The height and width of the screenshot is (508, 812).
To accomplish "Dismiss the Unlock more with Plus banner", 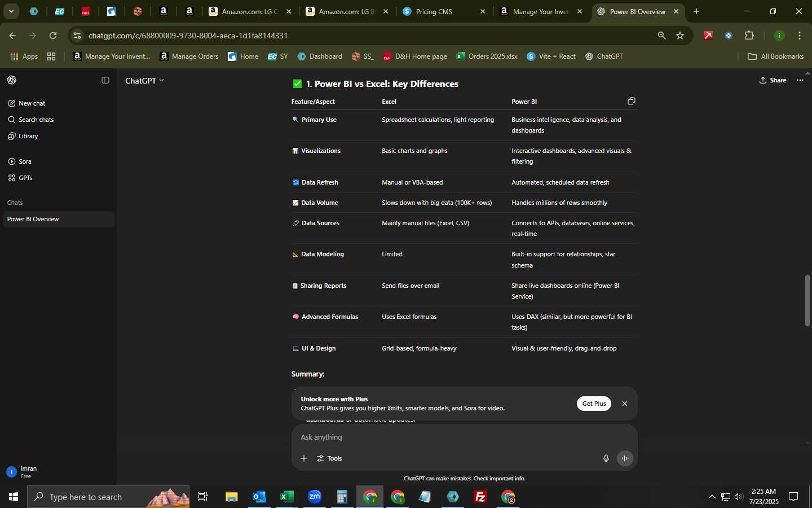I will [x=624, y=404].
